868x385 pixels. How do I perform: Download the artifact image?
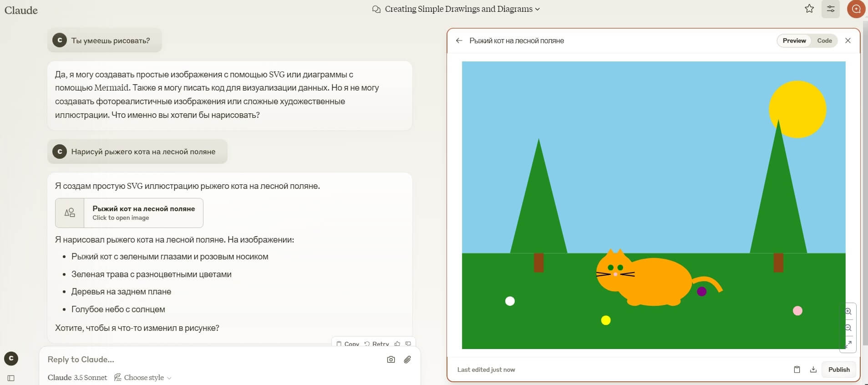pyautogui.click(x=813, y=370)
